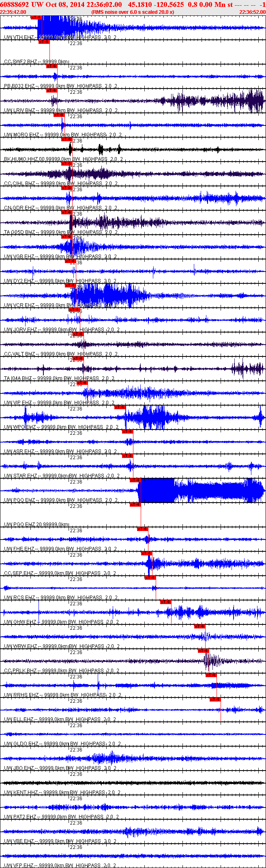The width and height of the screenshot is (266, 868).
Task: Click the red pick marker on FHE trace
Action: click(143, 529)
